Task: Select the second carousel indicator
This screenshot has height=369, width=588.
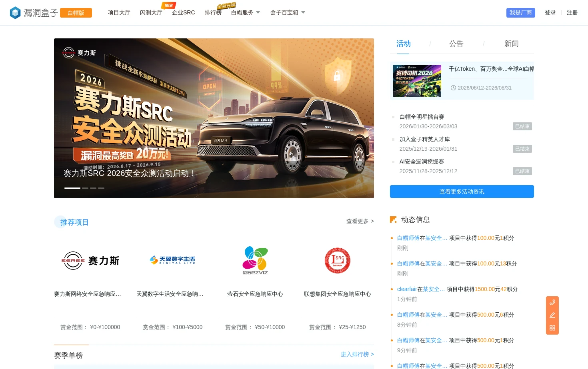Action: point(85,188)
